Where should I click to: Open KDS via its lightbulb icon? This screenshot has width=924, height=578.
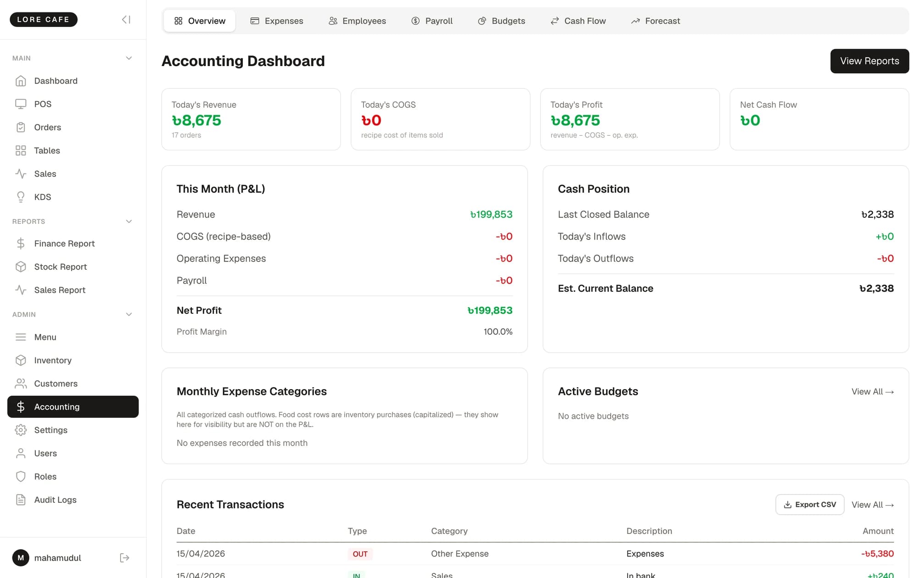(21, 197)
